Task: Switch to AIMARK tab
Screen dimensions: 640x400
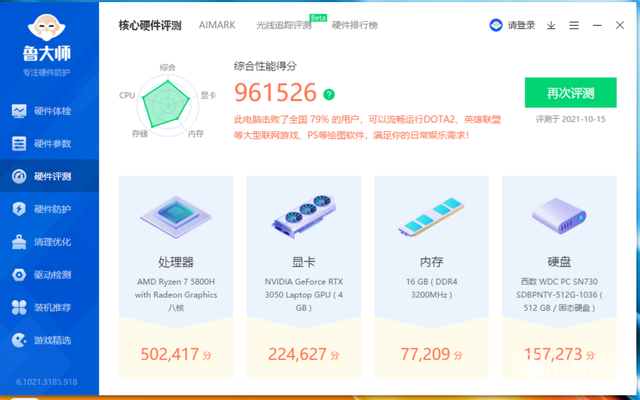Action: (x=217, y=25)
